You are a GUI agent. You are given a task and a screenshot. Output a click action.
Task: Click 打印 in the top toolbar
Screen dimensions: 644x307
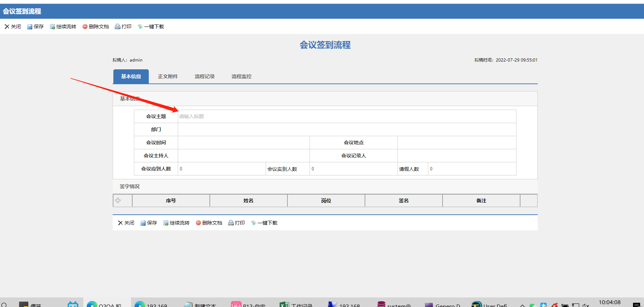tap(123, 27)
